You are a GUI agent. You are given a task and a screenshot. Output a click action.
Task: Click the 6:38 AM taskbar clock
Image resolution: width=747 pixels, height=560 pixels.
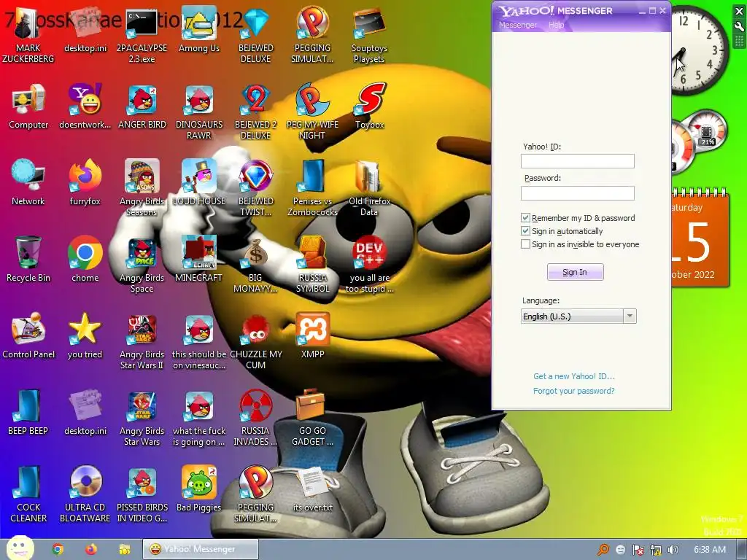(709, 550)
